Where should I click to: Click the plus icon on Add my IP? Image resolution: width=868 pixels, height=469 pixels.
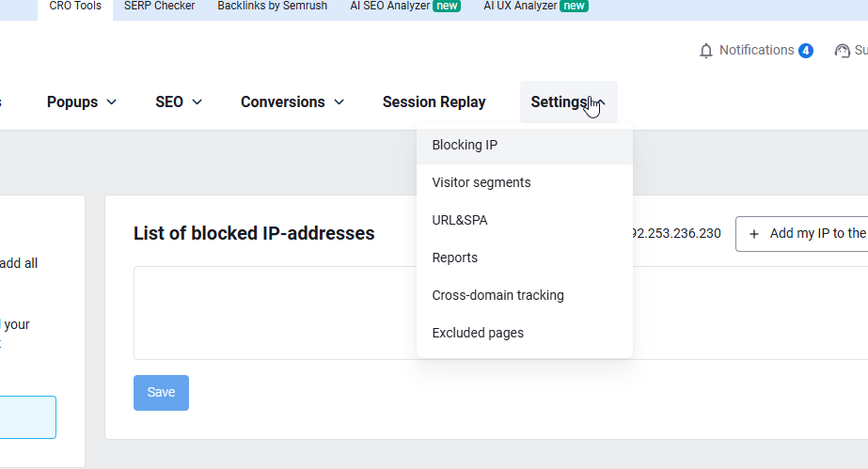click(x=754, y=234)
